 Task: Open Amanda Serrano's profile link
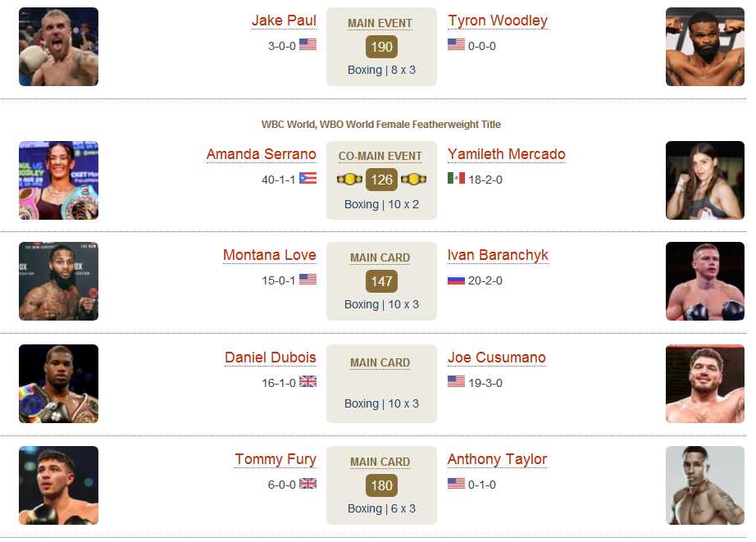(262, 154)
